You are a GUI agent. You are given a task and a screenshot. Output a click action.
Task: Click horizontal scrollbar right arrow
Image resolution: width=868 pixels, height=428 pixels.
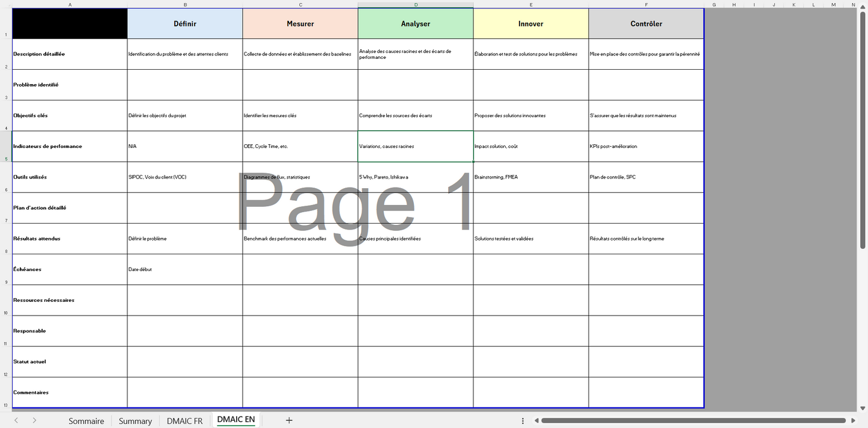852,421
